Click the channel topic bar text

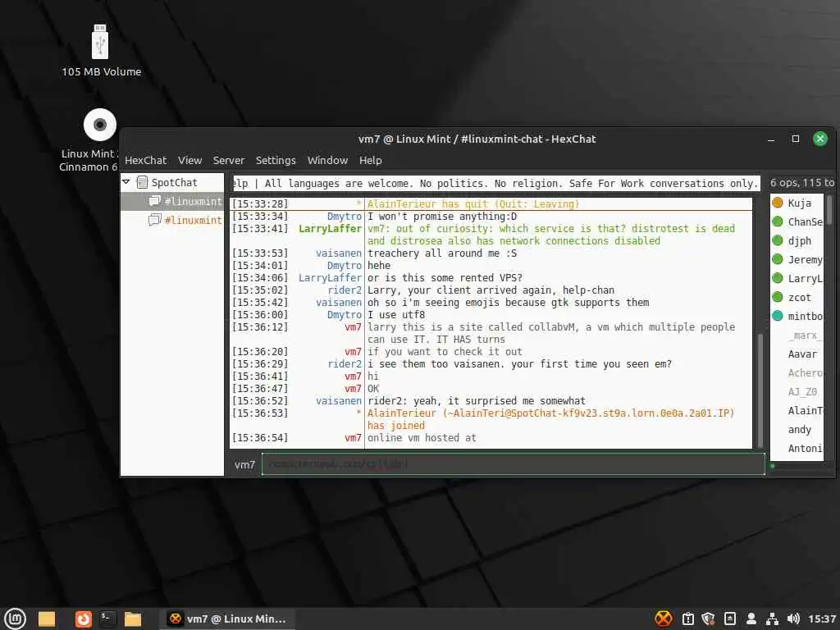(x=496, y=183)
